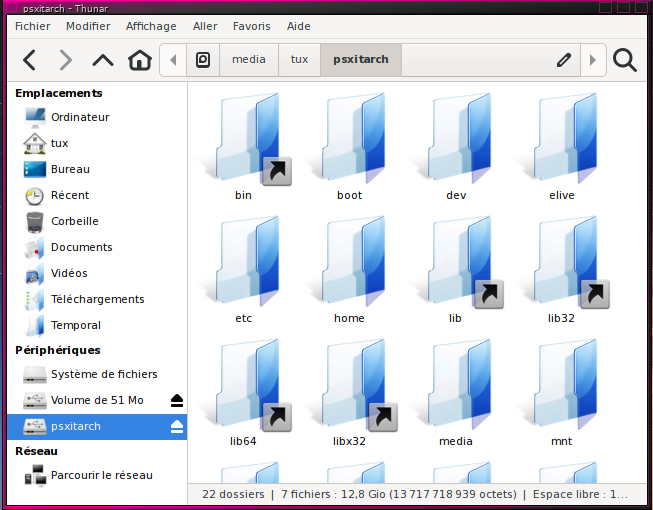Eject the psxitarch device

point(177,427)
